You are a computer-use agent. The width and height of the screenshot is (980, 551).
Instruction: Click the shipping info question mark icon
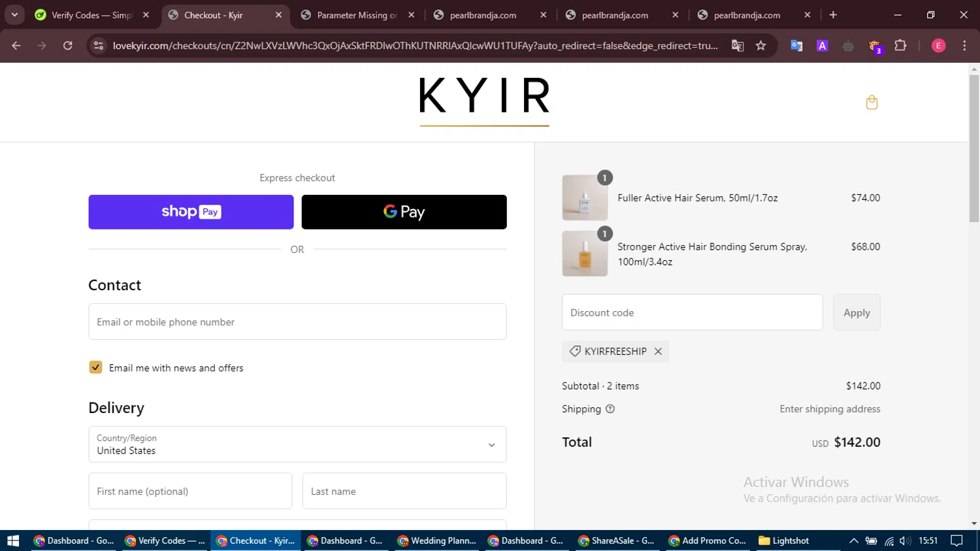(610, 409)
